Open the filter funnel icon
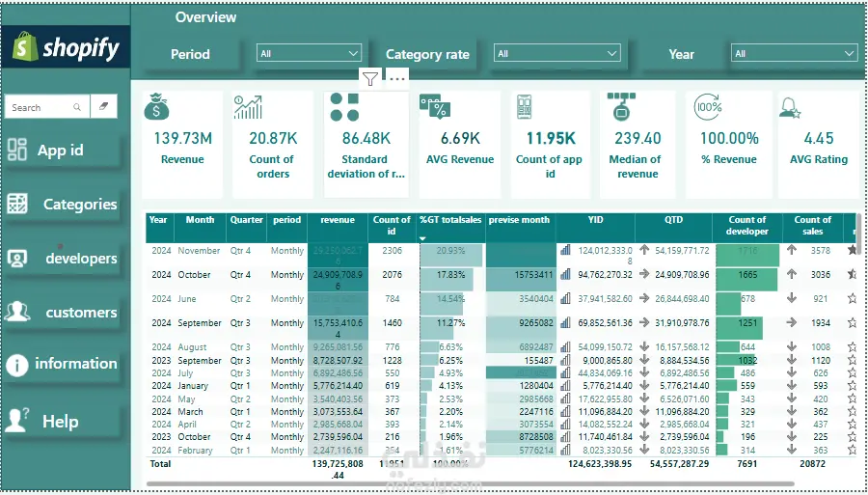This screenshot has width=868, height=495. (370, 79)
